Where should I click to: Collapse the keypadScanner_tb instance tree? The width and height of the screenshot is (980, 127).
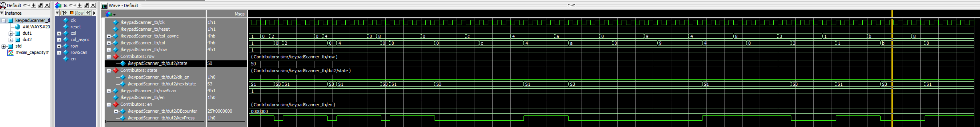3,21
